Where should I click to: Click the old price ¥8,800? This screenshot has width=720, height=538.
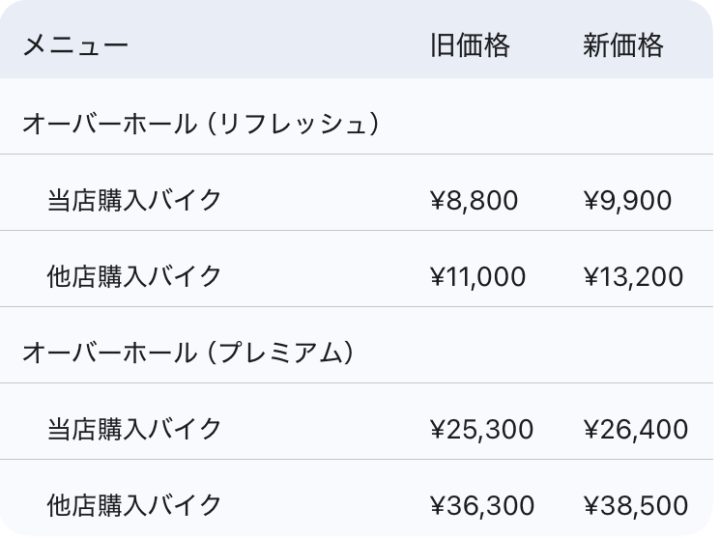click(473, 201)
